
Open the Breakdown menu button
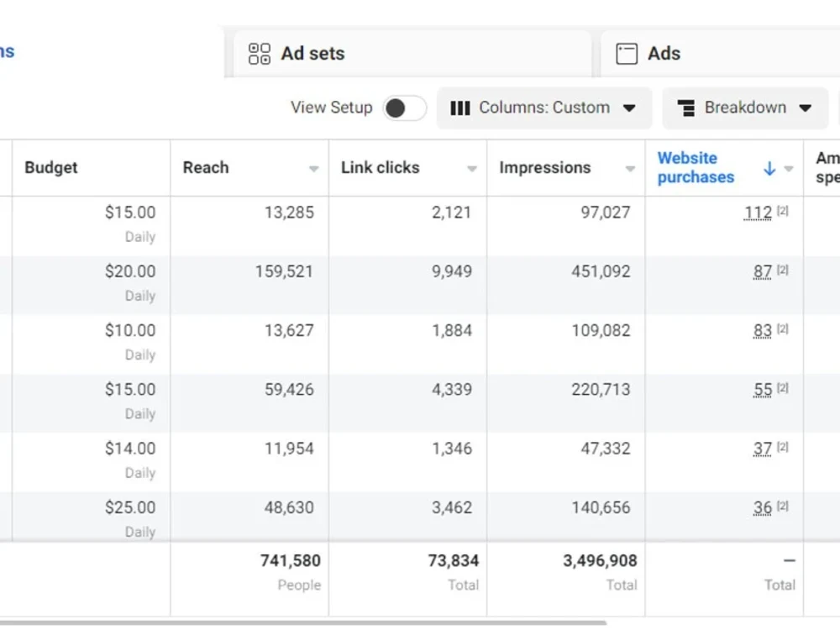(745, 108)
